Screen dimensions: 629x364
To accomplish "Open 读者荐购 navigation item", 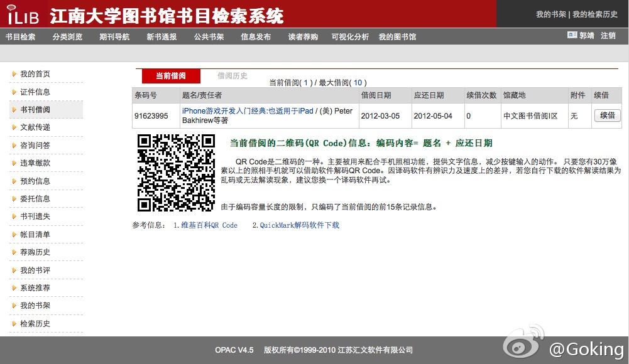I will 303,37.
